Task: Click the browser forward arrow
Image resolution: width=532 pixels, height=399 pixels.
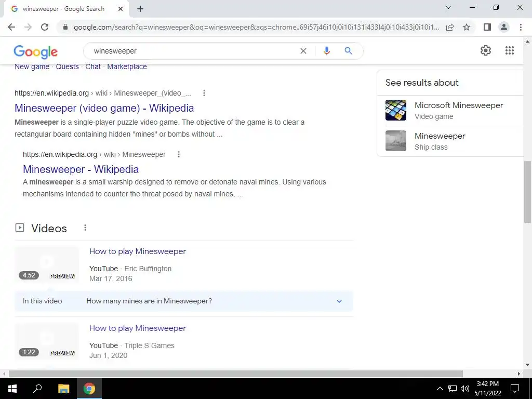Action: coord(28,27)
